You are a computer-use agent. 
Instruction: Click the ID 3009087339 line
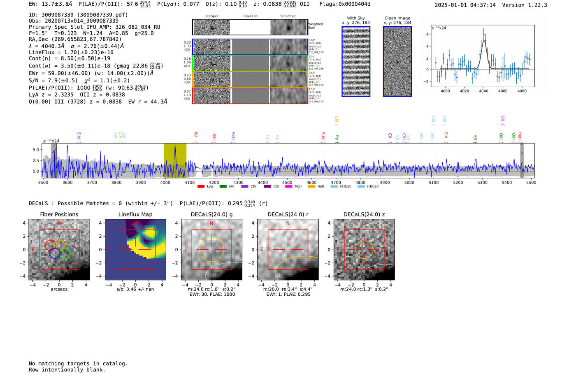(78, 15)
